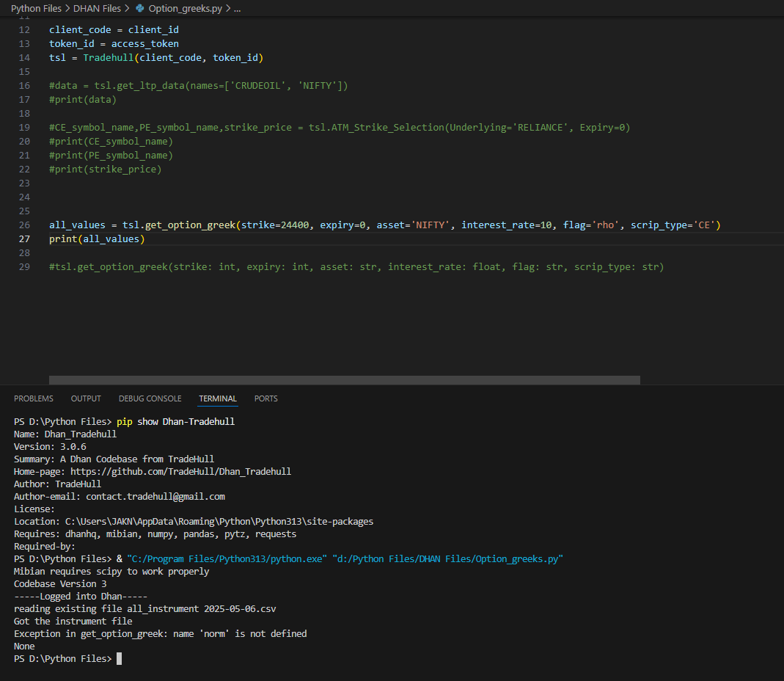
Task: Click '#print(PE_symbol_name)' comment
Action: pyautogui.click(x=111, y=156)
